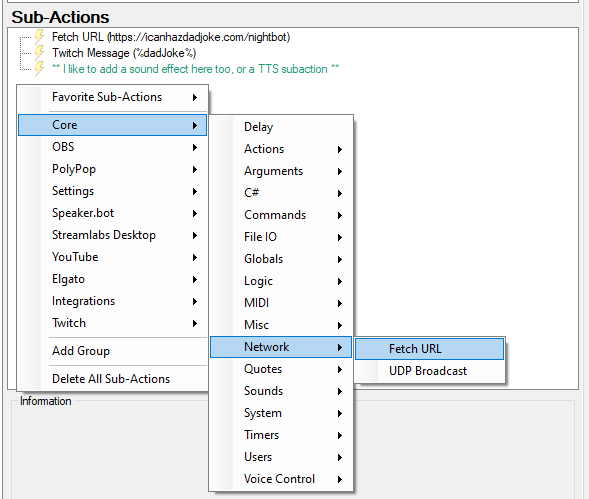Image resolution: width=589 pixels, height=499 pixels.
Task: Click Add Group in the context menu
Action: [x=113, y=351]
